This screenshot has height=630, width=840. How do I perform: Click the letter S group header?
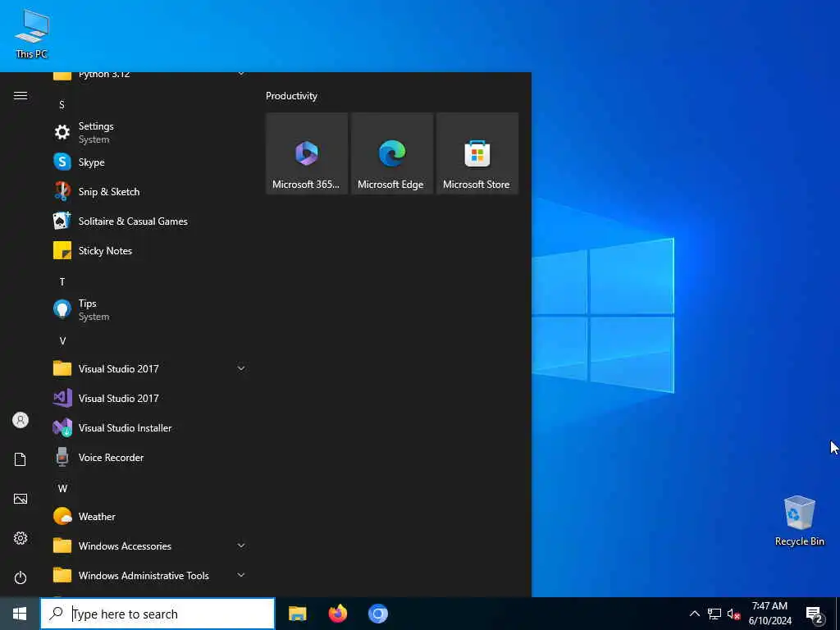[62, 104]
